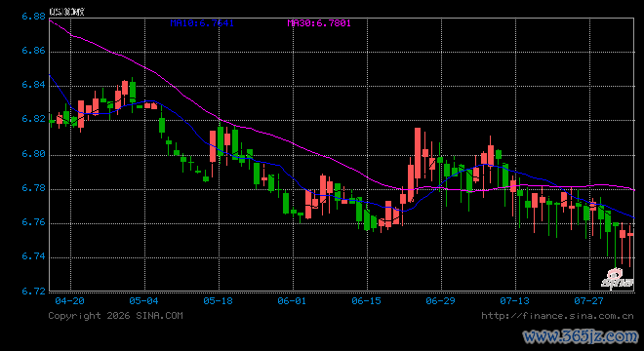Click the chart title text at top left
644x351 pixels.
67,12
